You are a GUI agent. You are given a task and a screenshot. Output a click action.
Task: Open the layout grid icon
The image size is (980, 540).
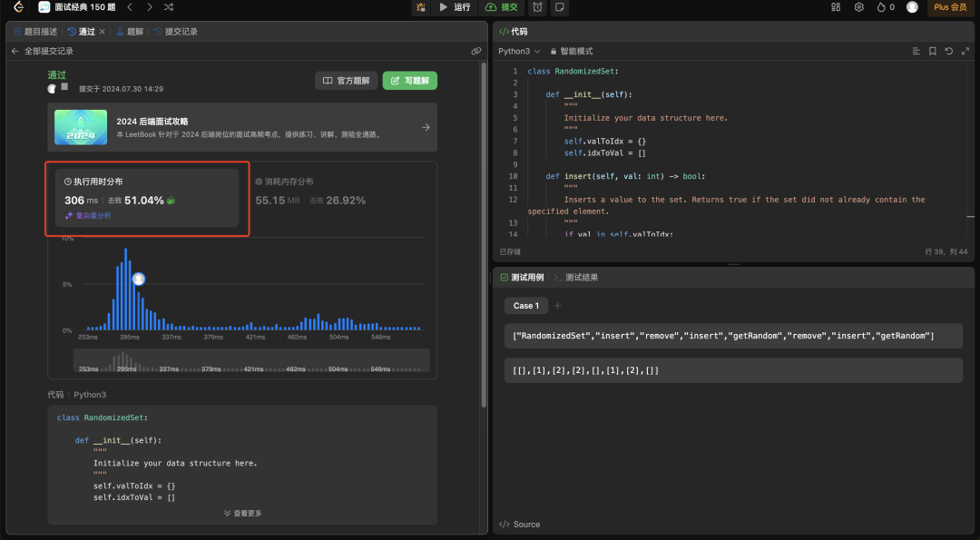(x=836, y=7)
